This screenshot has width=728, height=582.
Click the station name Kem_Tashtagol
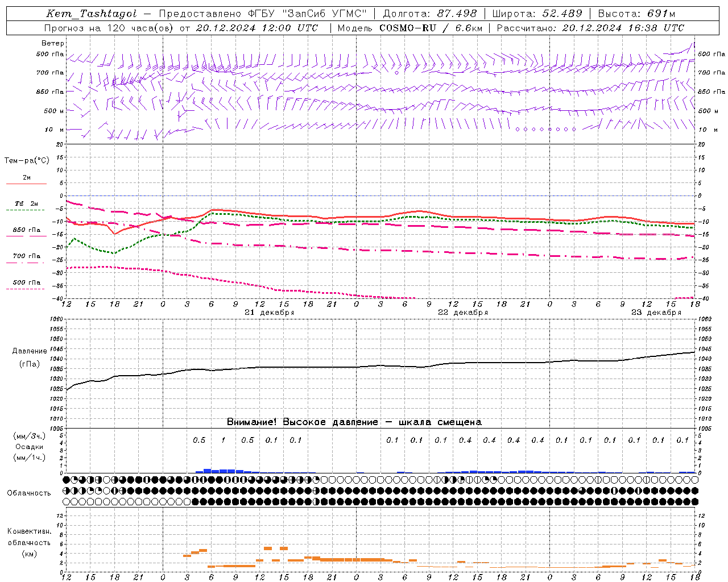pos(91,14)
